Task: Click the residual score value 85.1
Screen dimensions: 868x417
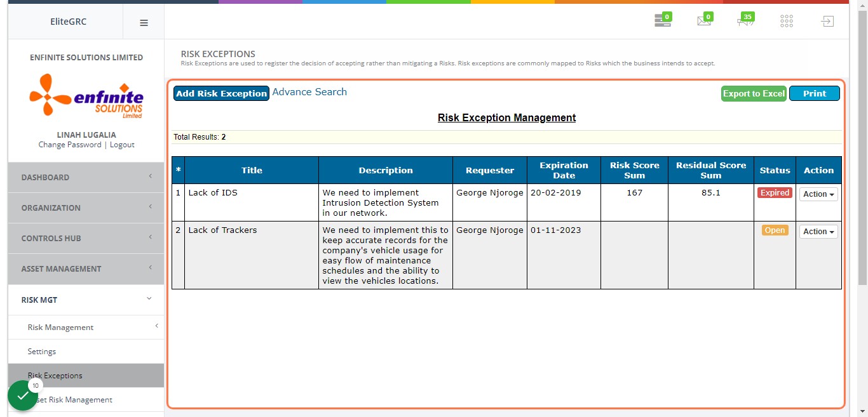Action: (711, 192)
